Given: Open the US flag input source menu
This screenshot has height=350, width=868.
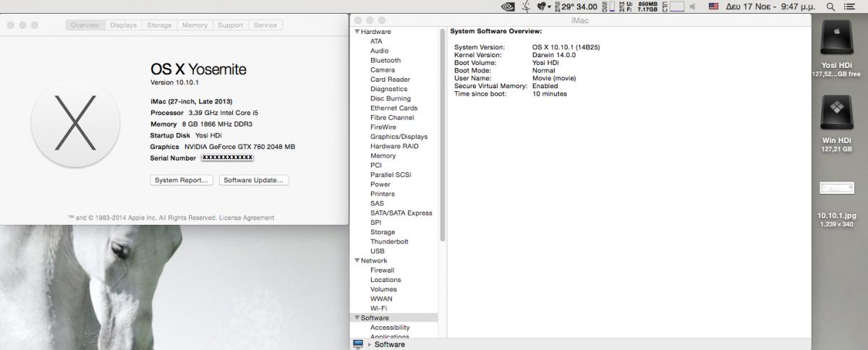Looking at the screenshot, I should pyautogui.click(x=715, y=7).
